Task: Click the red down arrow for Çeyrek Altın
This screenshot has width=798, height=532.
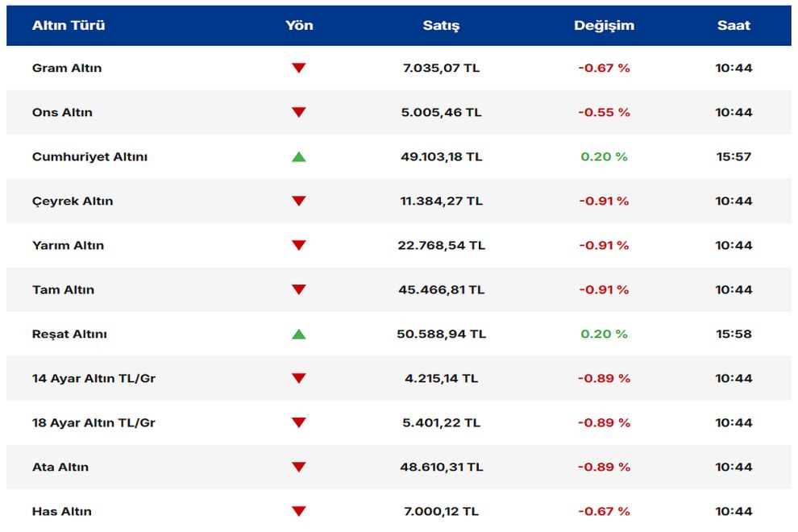Action: pos(299,202)
